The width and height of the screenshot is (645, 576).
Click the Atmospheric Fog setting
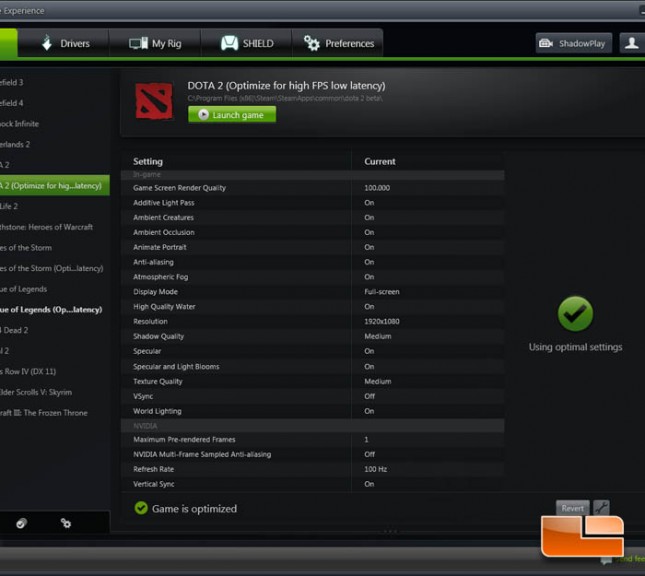(313, 277)
